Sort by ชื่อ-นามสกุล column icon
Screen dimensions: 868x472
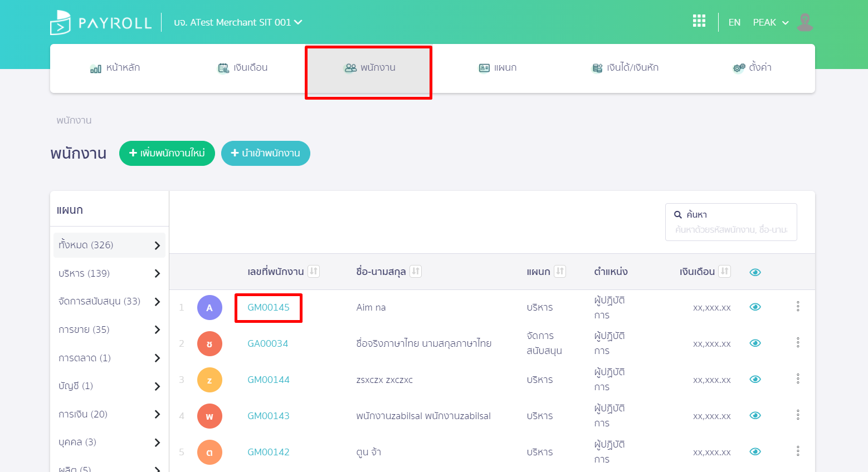pos(416,271)
